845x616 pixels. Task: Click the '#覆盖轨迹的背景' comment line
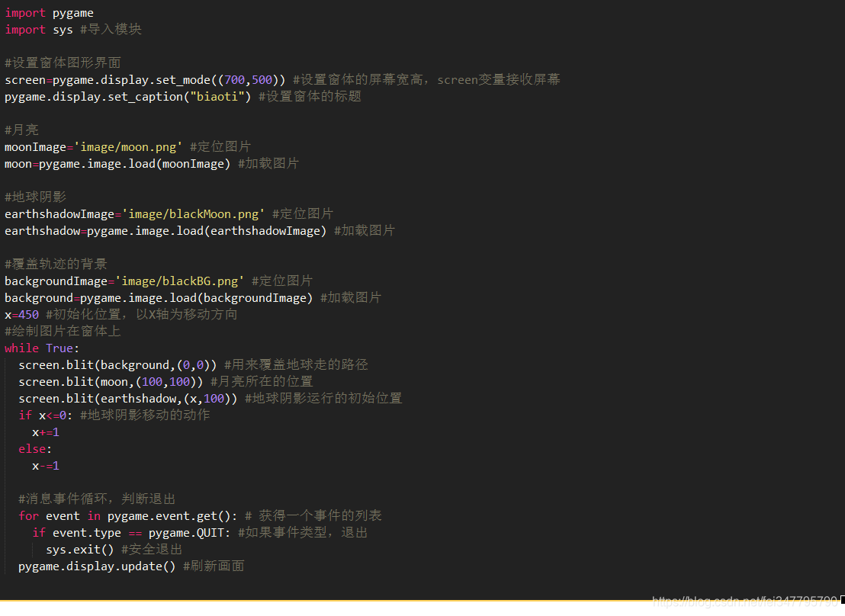(56, 264)
